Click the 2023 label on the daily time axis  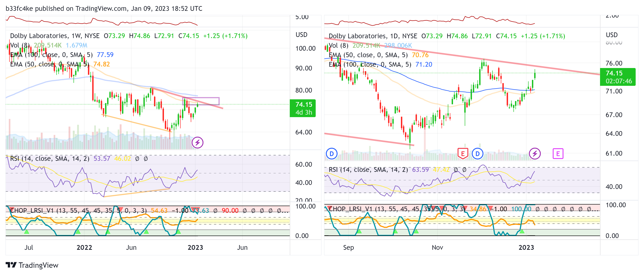(526, 247)
